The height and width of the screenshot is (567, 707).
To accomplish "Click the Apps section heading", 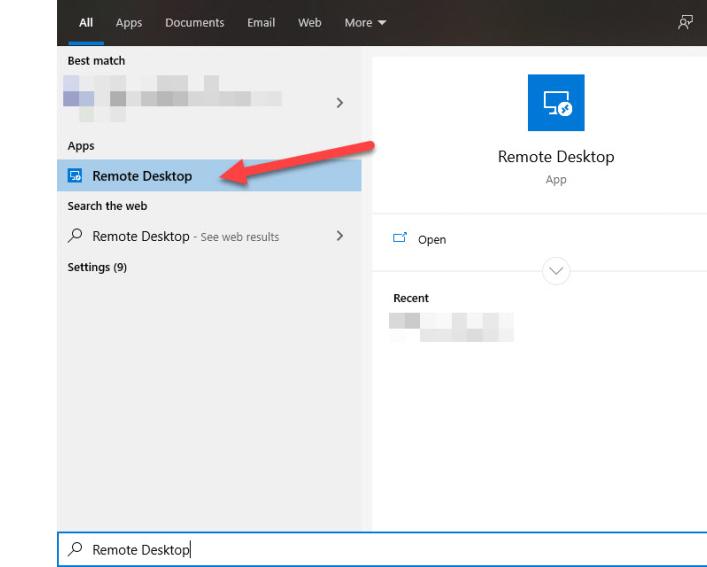I will tap(81, 146).
